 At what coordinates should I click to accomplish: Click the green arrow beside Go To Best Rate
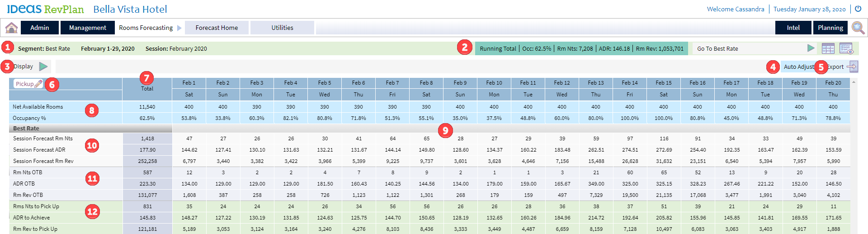811,48
